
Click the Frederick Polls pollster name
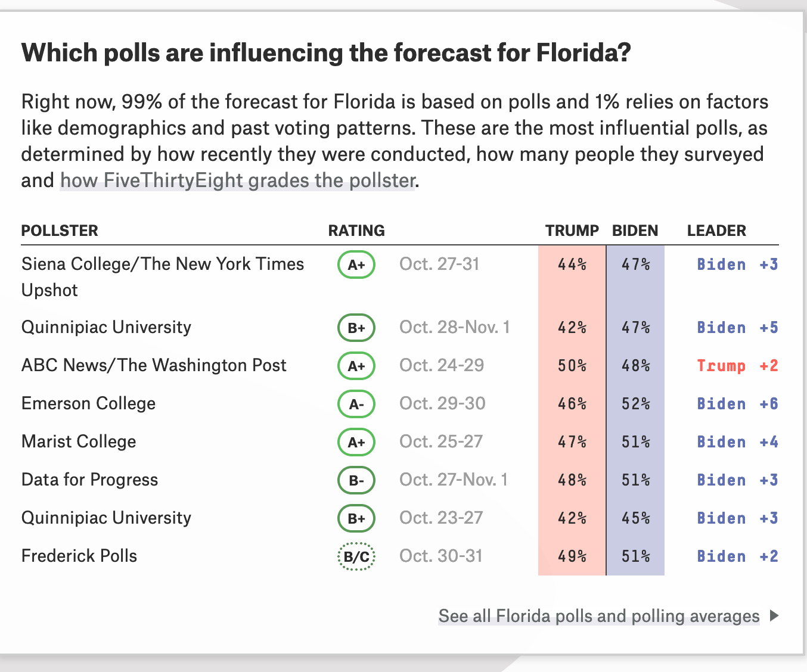pos(79,556)
